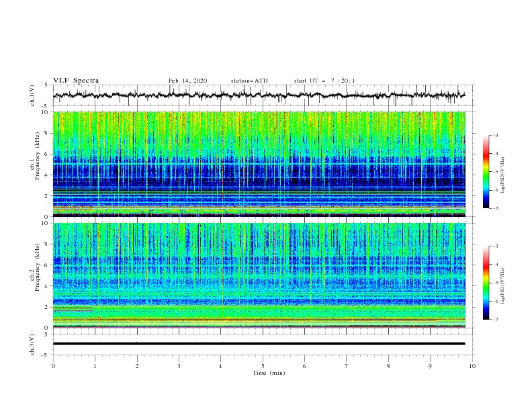Click the '5' tick of the ch.1(V) axis
Viewport: 532px width, 411px height.
click(x=47, y=85)
